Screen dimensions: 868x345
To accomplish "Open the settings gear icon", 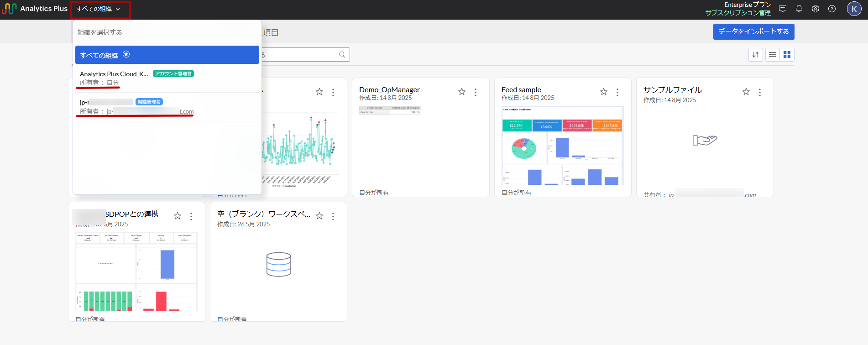I will [x=816, y=9].
